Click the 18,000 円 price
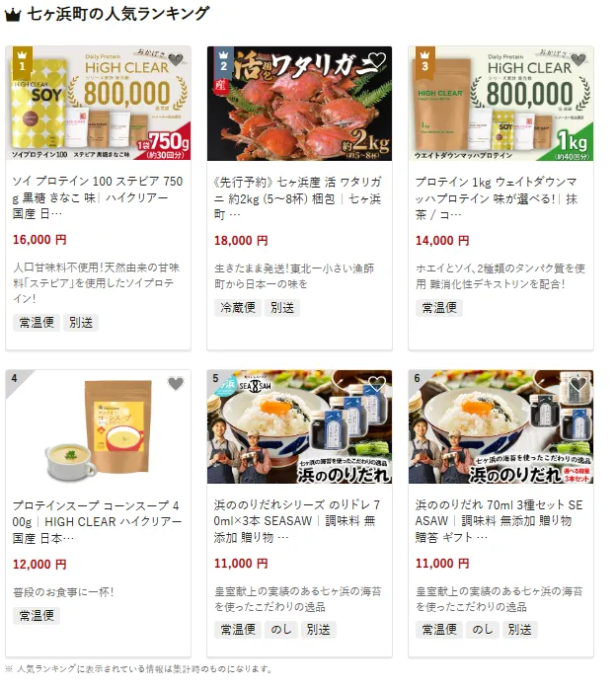This screenshot has height=690, width=616. 241,241
